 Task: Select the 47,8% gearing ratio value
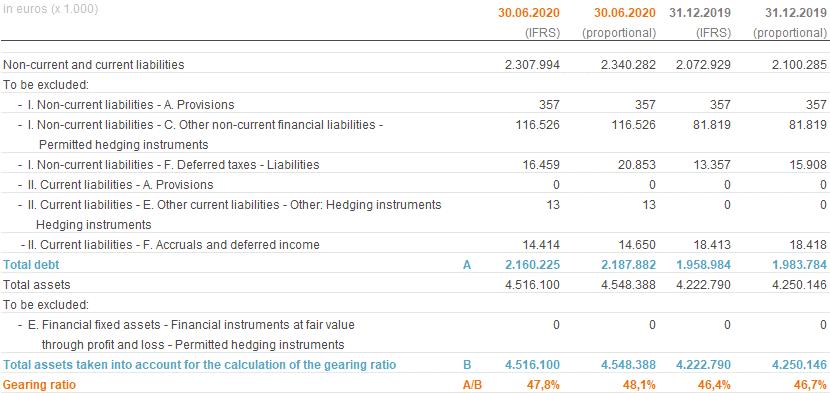[543, 385]
